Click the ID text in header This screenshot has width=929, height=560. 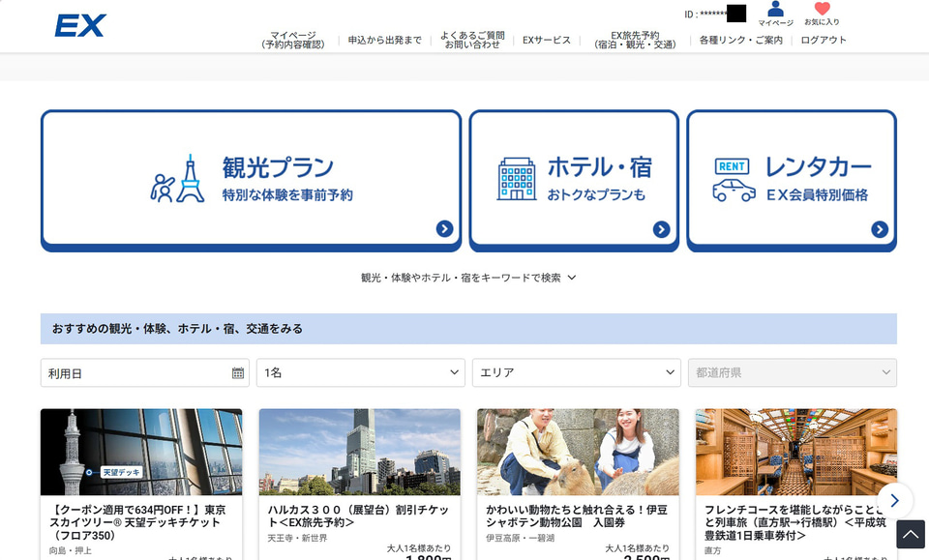click(x=705, y=14)
